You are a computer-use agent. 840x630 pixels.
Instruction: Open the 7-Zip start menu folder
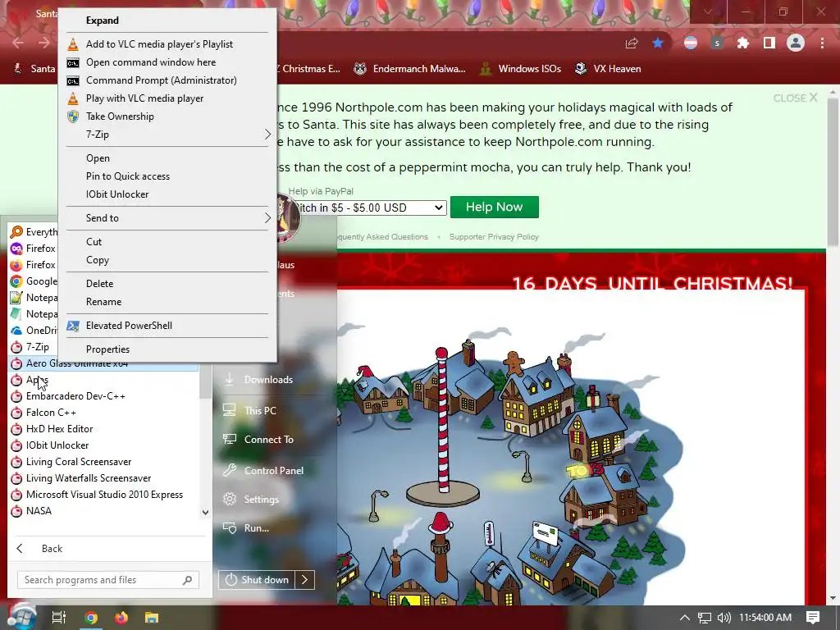coord(38,347)
